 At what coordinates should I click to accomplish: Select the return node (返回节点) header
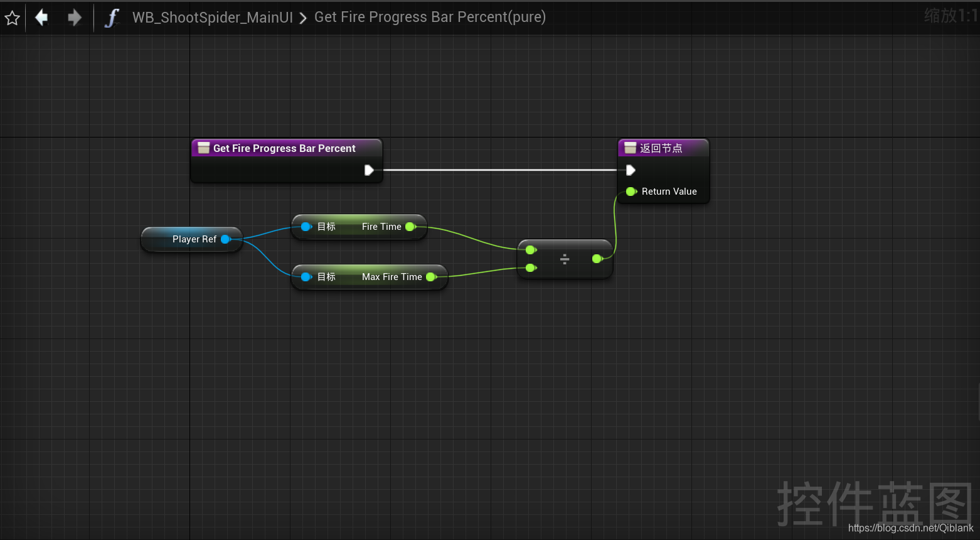664,148
